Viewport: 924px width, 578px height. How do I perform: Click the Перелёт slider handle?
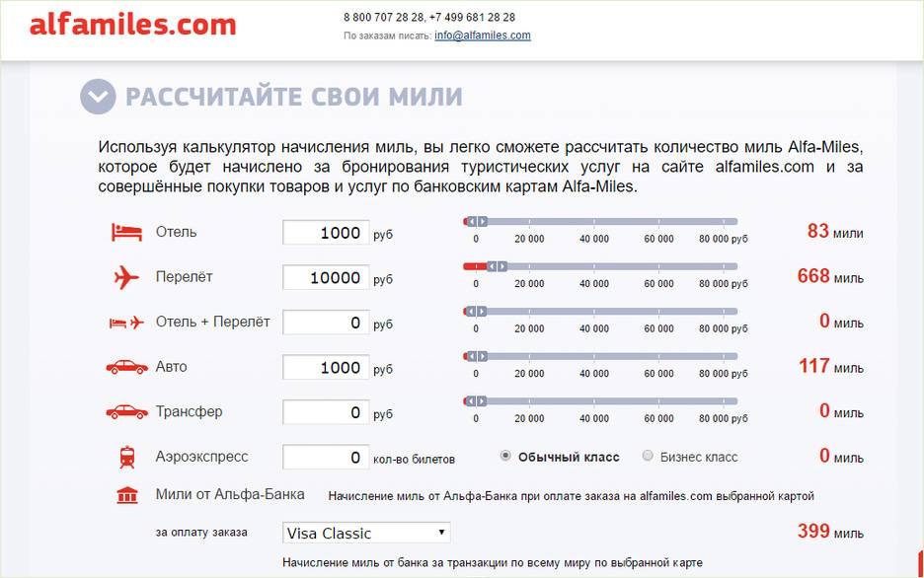click(498, 266)
